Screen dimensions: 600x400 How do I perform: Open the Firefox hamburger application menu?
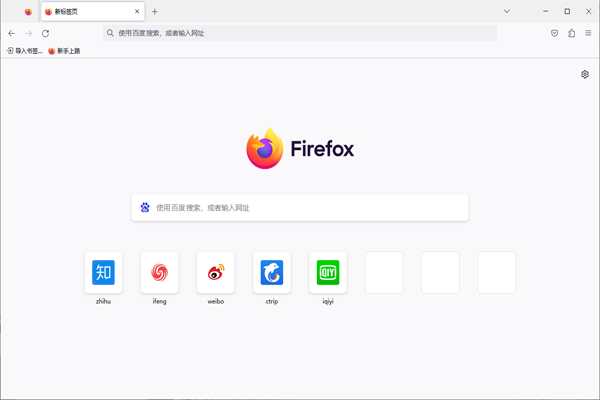coord(588,33)
